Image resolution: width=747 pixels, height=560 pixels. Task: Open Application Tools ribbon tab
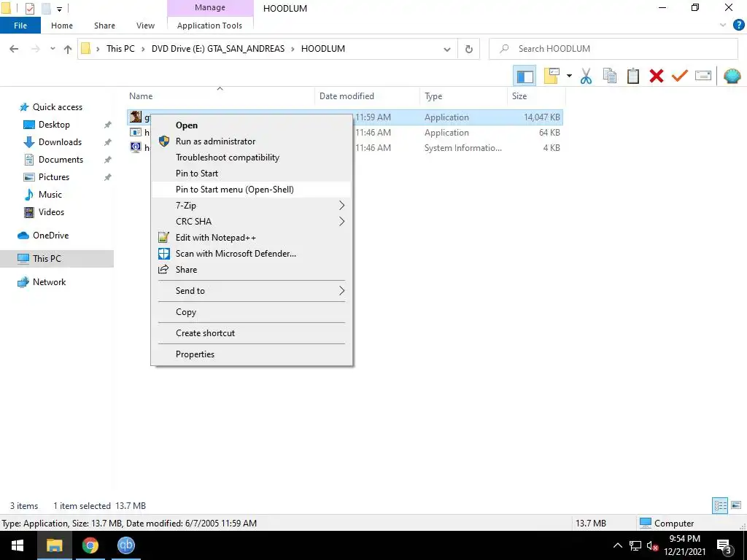209,26
